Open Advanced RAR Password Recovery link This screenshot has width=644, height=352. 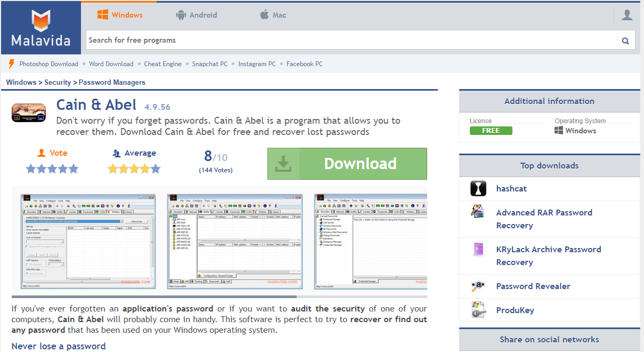click(x=544, y=219)
